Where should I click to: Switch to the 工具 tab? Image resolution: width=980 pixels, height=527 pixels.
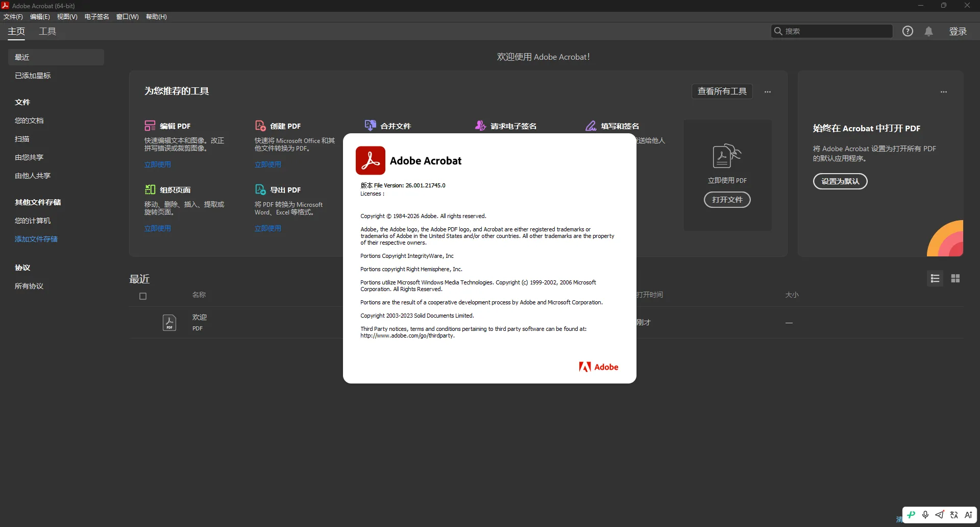47,31
